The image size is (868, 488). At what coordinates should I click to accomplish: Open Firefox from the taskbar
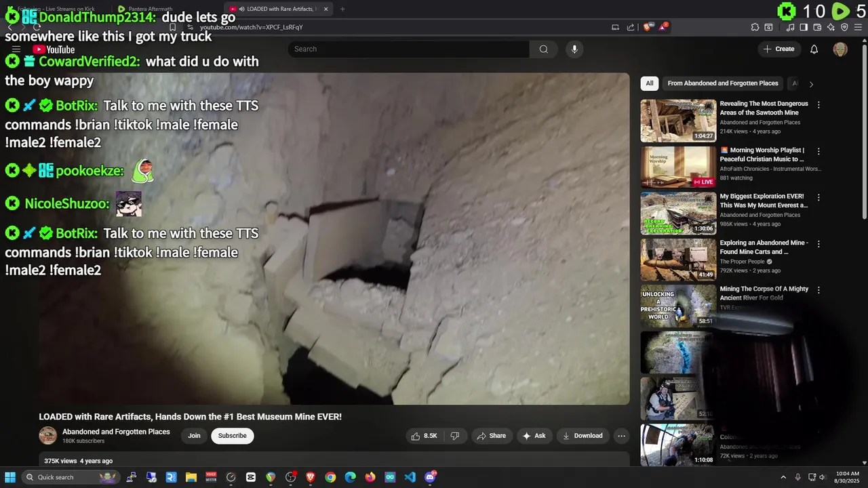coord(370,477)
